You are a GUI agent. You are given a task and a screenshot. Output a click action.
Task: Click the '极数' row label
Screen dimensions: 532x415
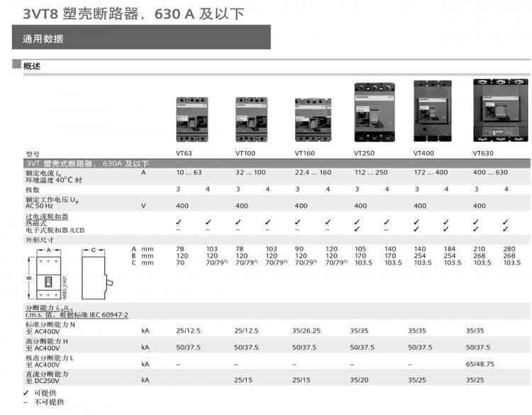coord(33,189)
